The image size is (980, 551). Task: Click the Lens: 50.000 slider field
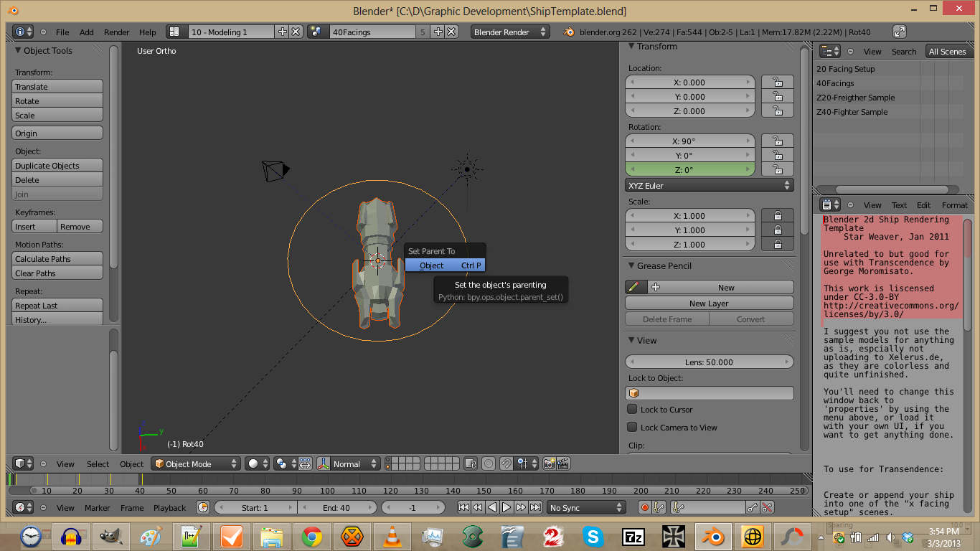click(x=709, y=362)
